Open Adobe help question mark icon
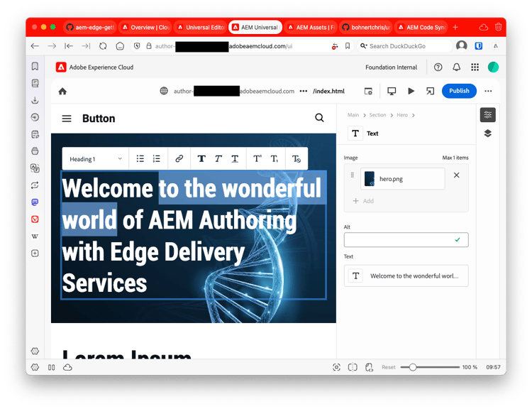This screenshot has height=409, width=532. [x=438, y=67]
